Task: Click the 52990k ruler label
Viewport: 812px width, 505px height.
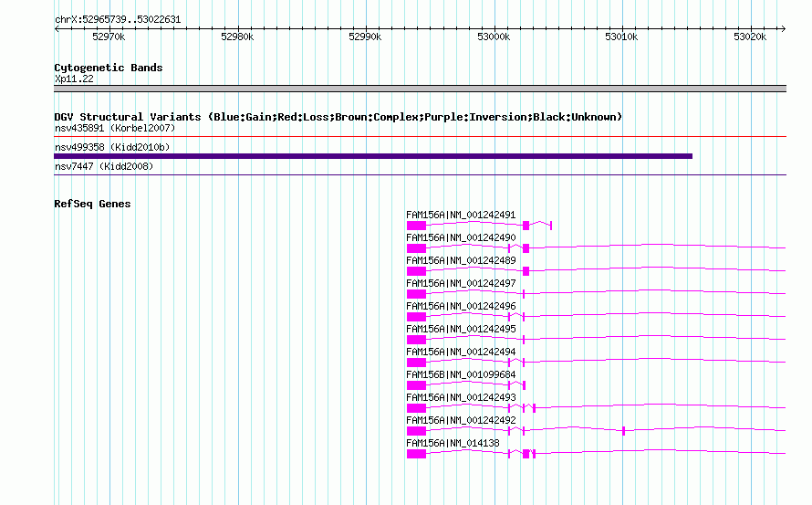Action: point(365,37)
